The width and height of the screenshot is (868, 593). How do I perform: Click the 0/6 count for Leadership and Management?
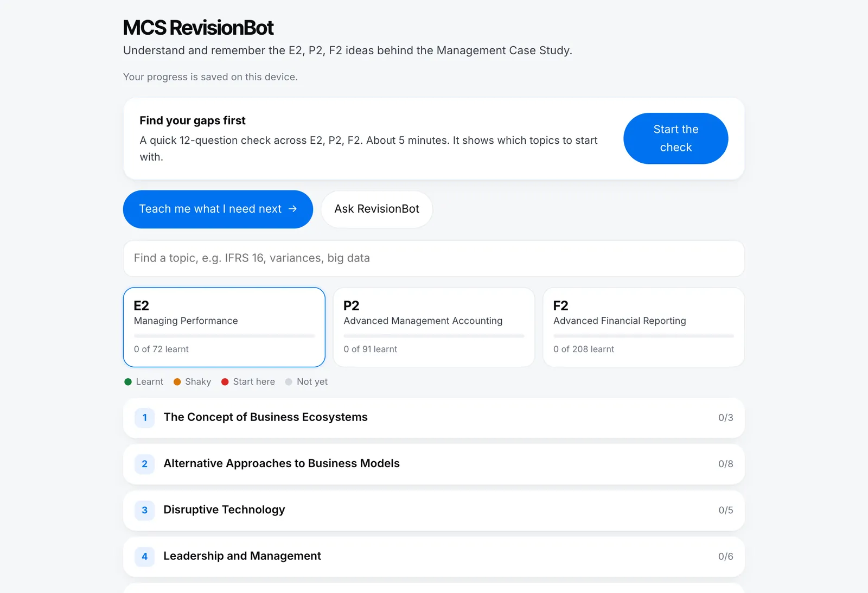tap(725, 556)
